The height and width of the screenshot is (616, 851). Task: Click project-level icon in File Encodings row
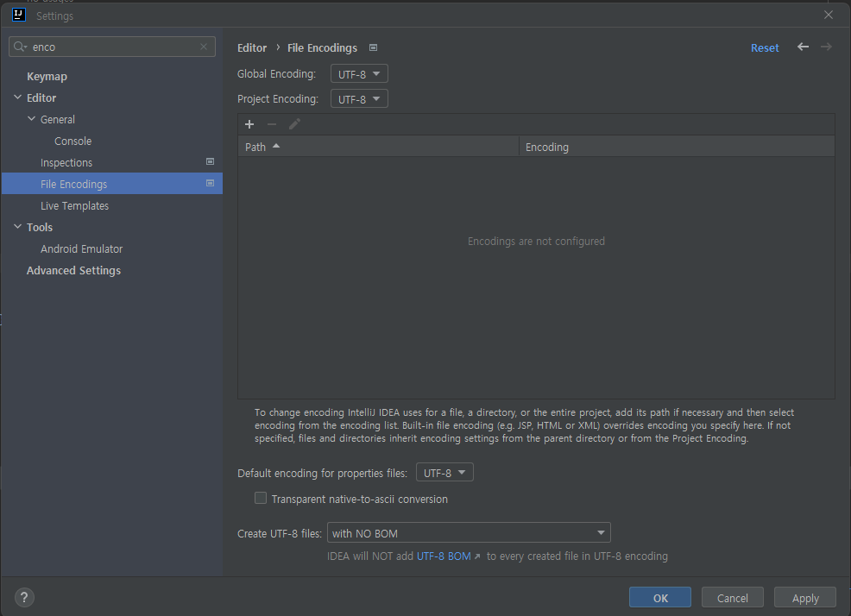pyautogui.click(x=210, y=184)
